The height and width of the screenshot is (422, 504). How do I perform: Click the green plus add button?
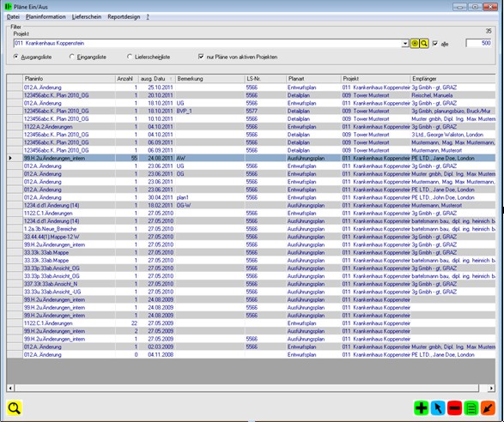click(421, 408)
